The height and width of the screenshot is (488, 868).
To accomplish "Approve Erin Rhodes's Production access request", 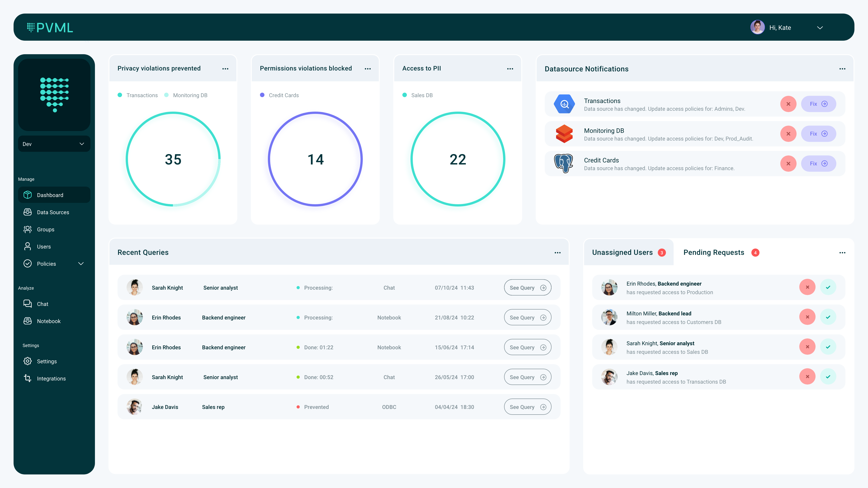I will click(828, 287).
